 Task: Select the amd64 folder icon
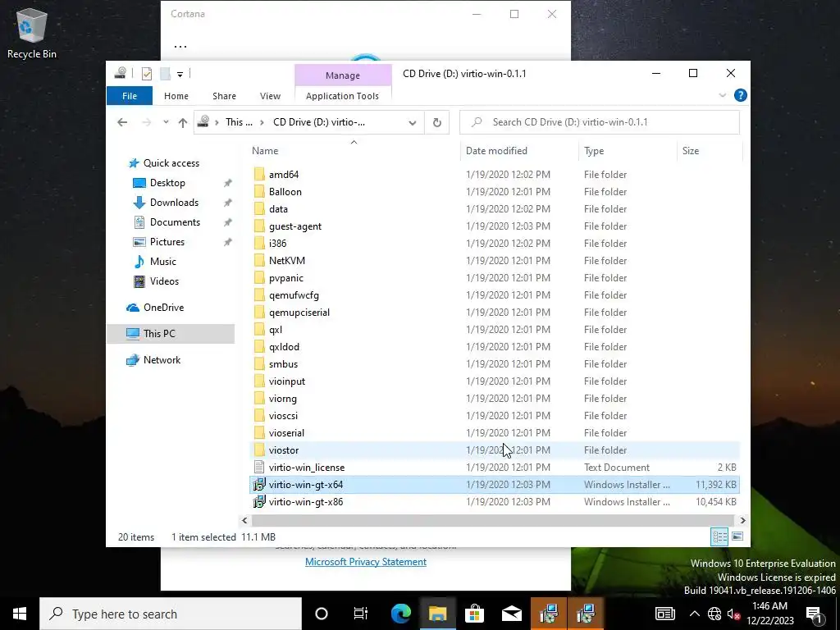pos(259,174)
